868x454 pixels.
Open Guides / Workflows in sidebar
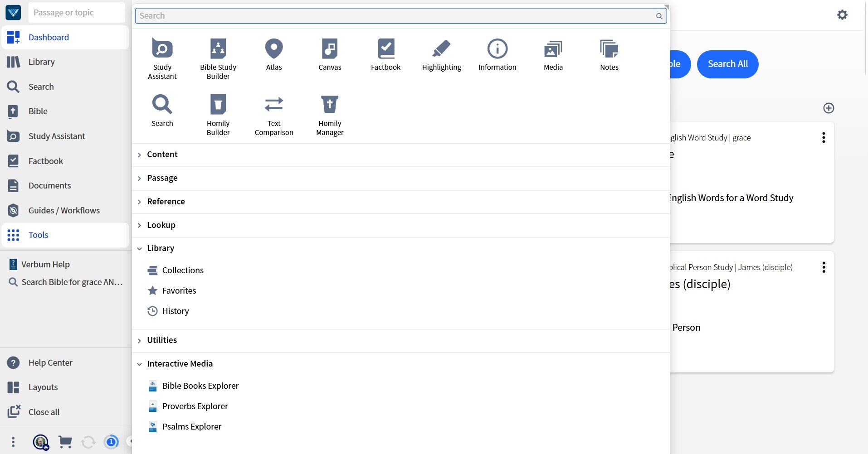(x=65, y=210)
